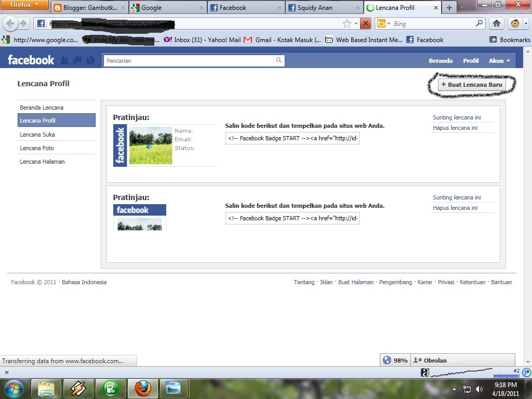Click the add-on bar letter a icon
Image resolution: width=532 pixels, height=399 pixels.
[x=425, y=372]
